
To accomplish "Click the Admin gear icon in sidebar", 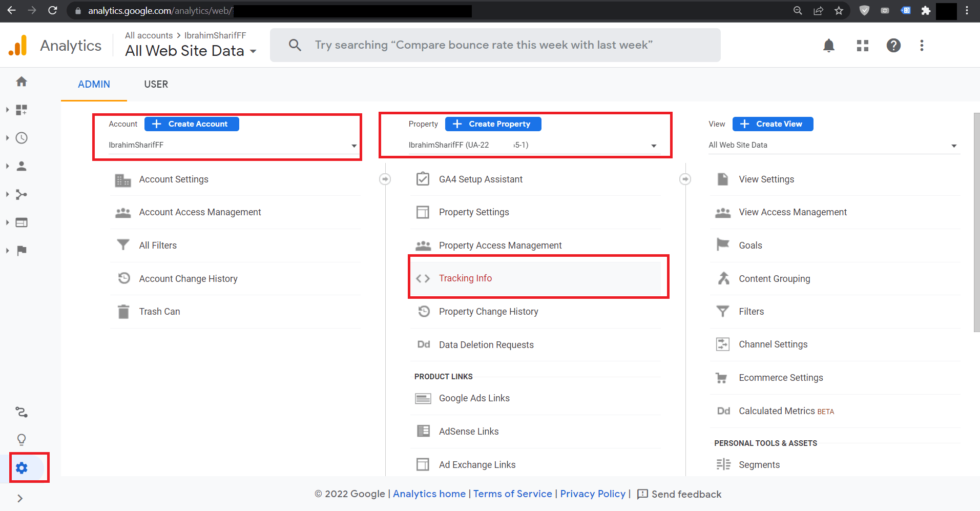I will coord(22,468).
